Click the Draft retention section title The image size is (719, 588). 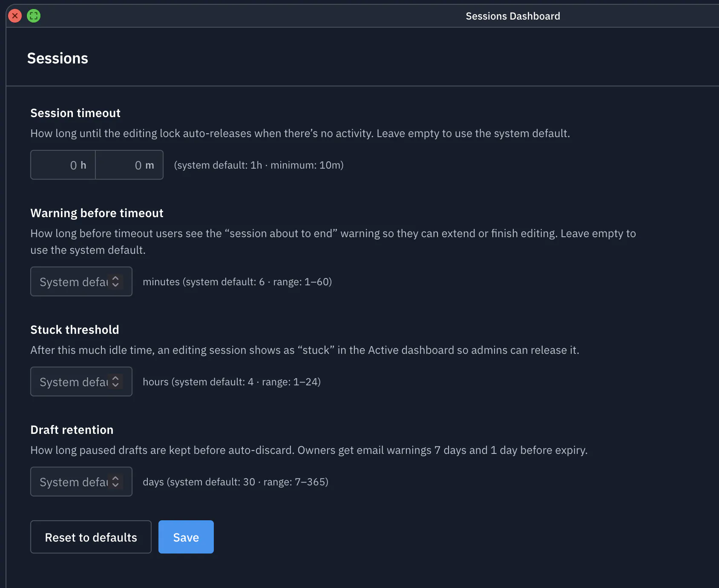(72, 430)
